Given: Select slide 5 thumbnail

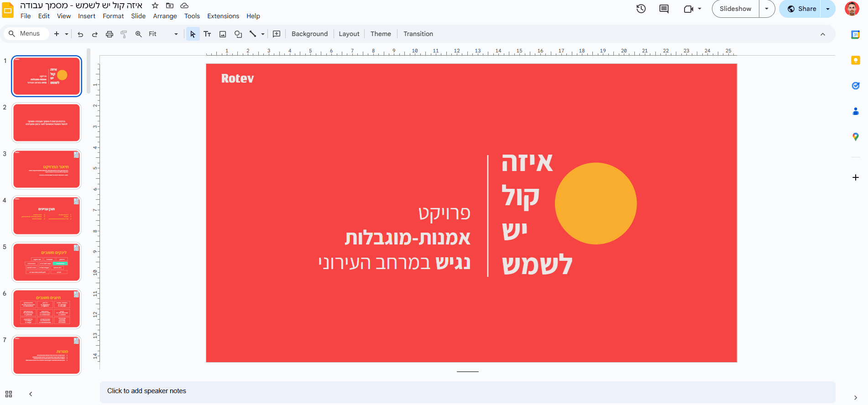Looking at the screenshot, I should (47, 262).
